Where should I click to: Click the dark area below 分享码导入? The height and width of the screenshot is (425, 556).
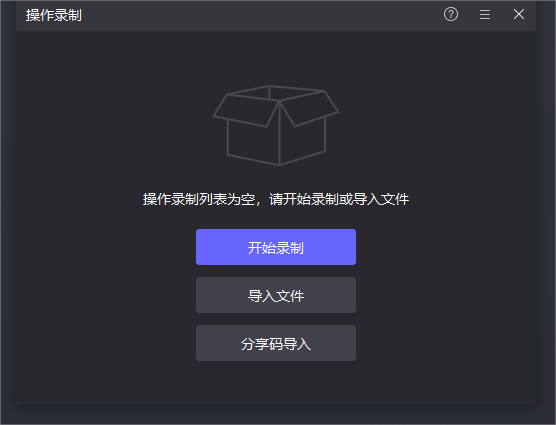[x=276, y=383]
